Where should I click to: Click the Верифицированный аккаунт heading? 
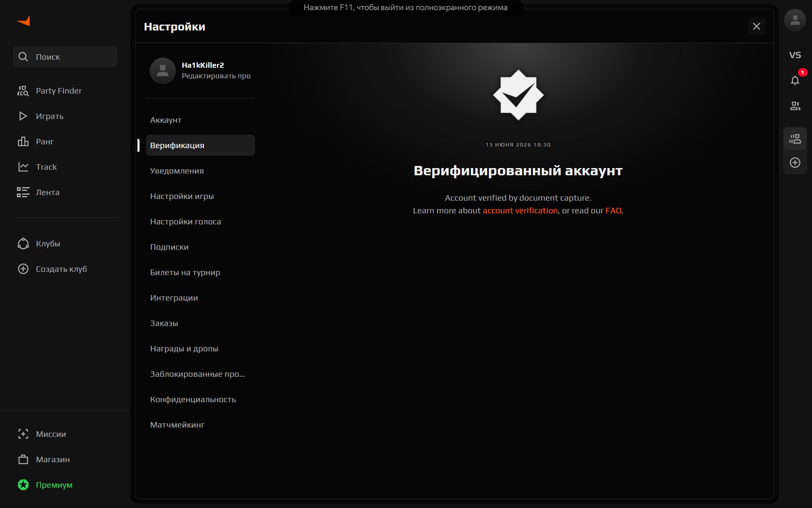[518, 171]
